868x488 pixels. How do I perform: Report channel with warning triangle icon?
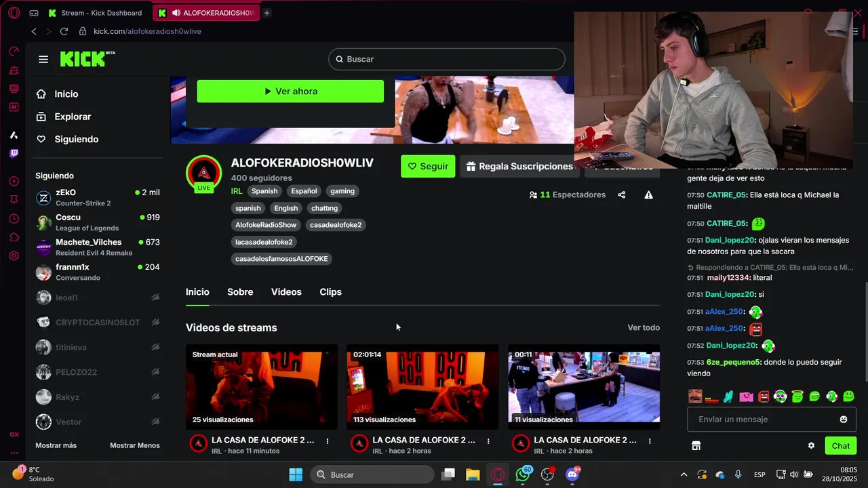tap(648, 195)
